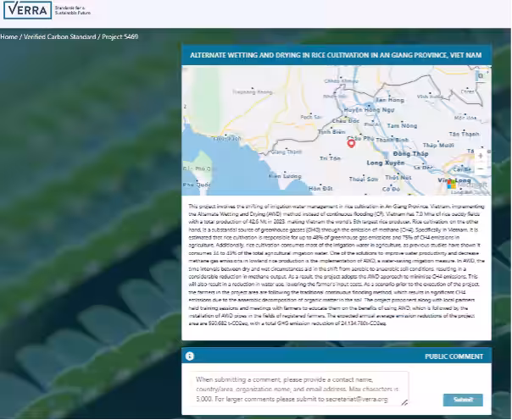Focus the public comment text box
Viewport: 512px width, 420px height.
[x=297, y=389]
